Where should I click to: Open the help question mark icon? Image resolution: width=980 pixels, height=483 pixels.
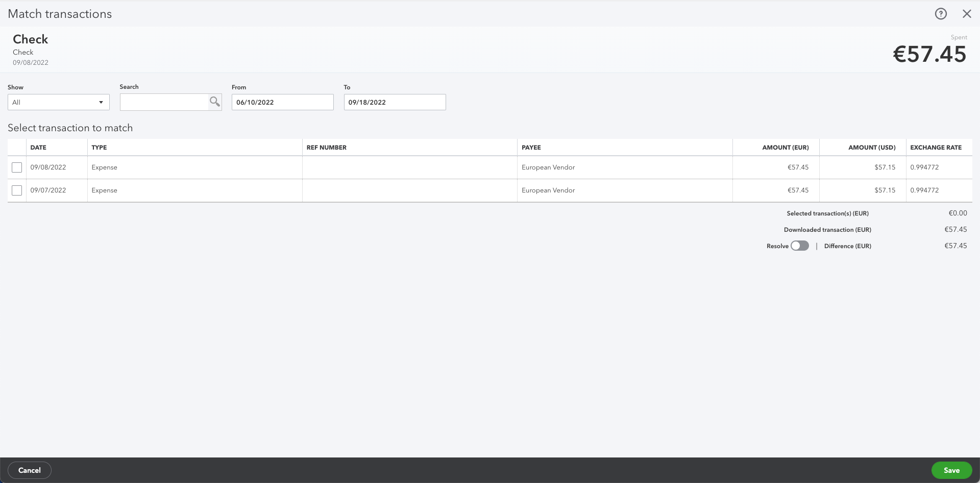click(941, 14)
